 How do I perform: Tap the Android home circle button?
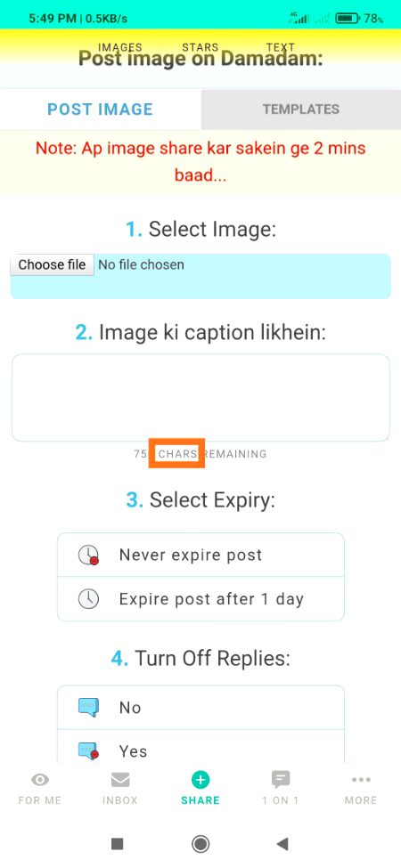coord(200,844)
